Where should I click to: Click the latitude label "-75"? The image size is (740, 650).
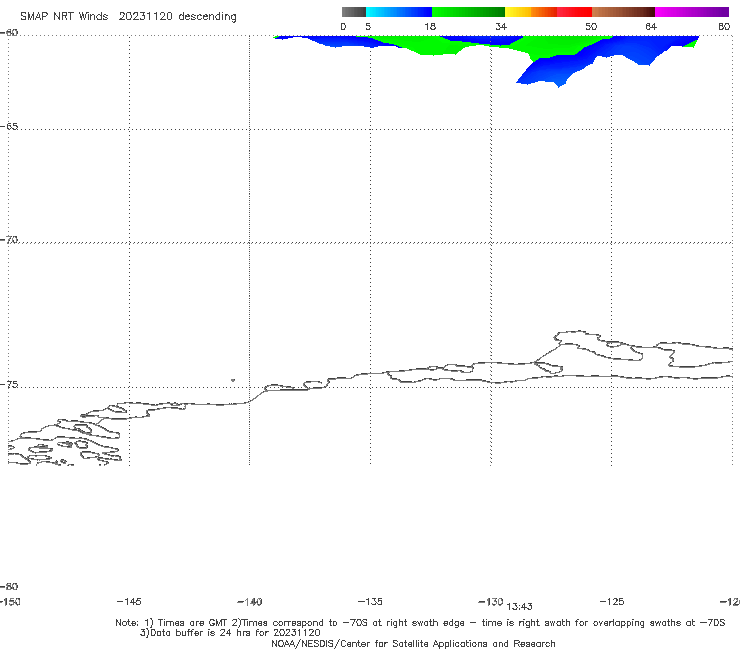pos(9,384)
